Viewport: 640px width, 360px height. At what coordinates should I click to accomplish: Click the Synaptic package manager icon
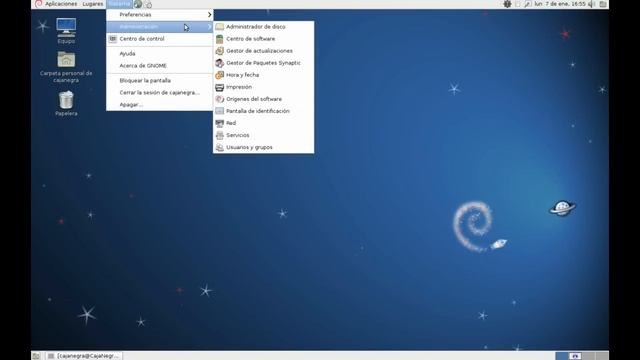[x=220, y=63]
